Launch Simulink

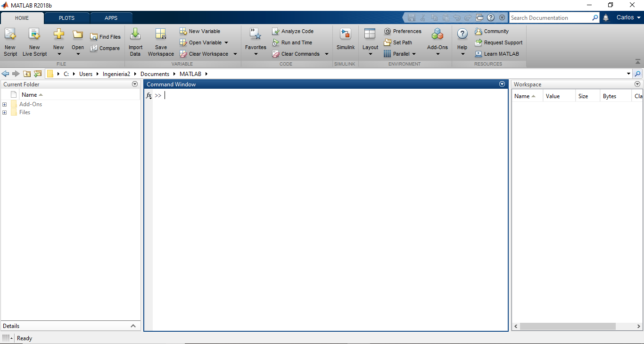click(x=346, y=40)
